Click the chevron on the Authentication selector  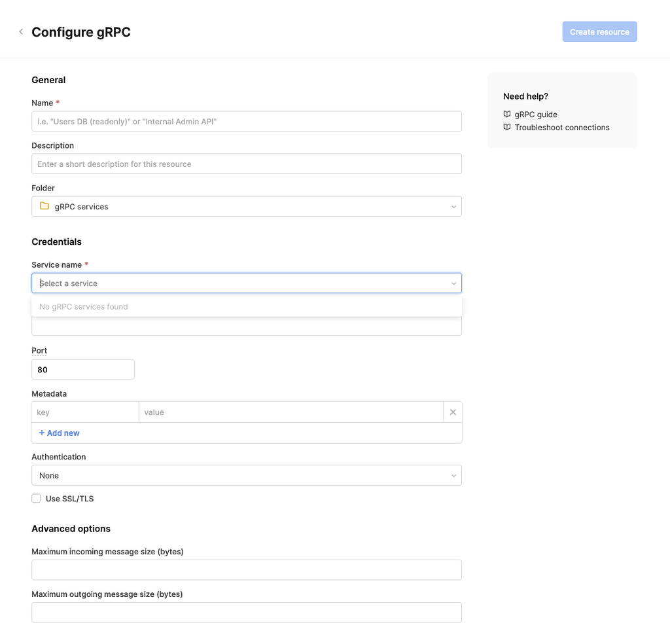pos(453,475)
